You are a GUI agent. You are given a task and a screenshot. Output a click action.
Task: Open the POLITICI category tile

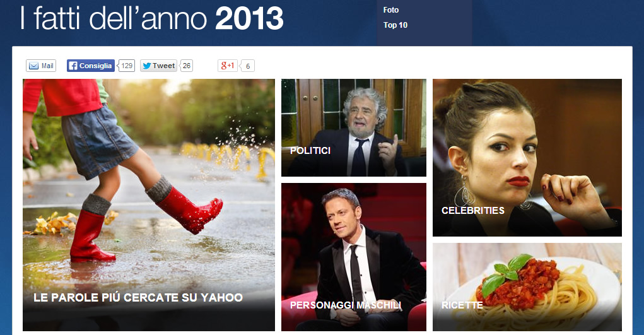click(x=354, y=128)
